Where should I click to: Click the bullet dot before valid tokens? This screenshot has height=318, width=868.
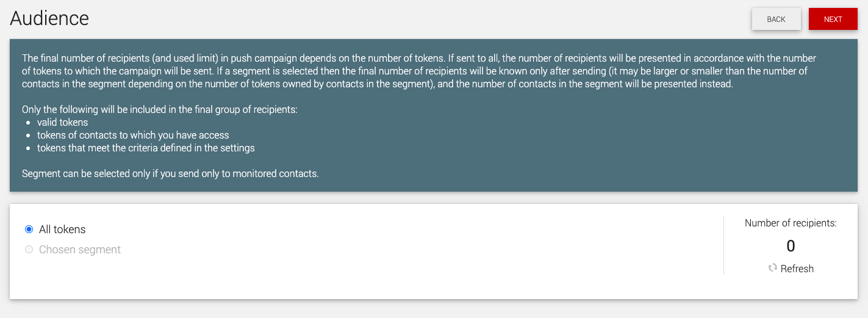[29, 123]
